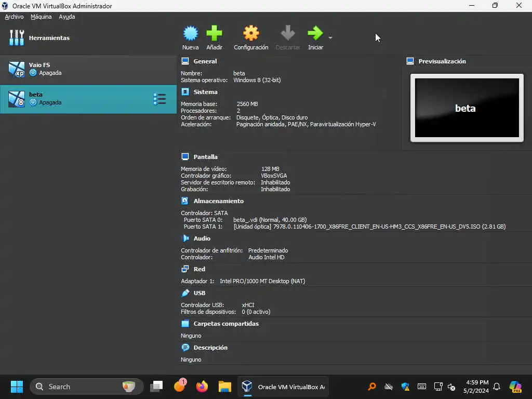Open the Sistema section heading link

click(x=205, y=92)
